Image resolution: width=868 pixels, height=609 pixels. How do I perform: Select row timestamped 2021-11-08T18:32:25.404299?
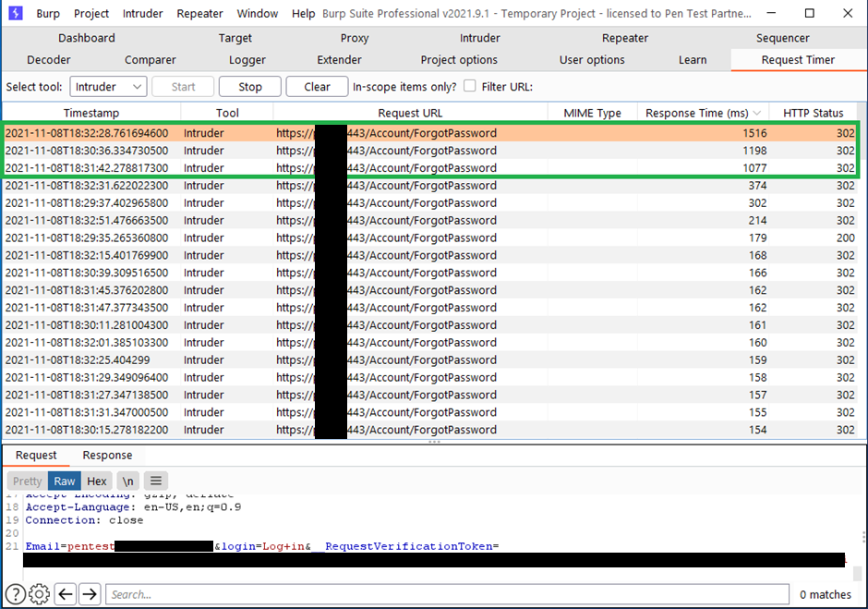(430, 359)
